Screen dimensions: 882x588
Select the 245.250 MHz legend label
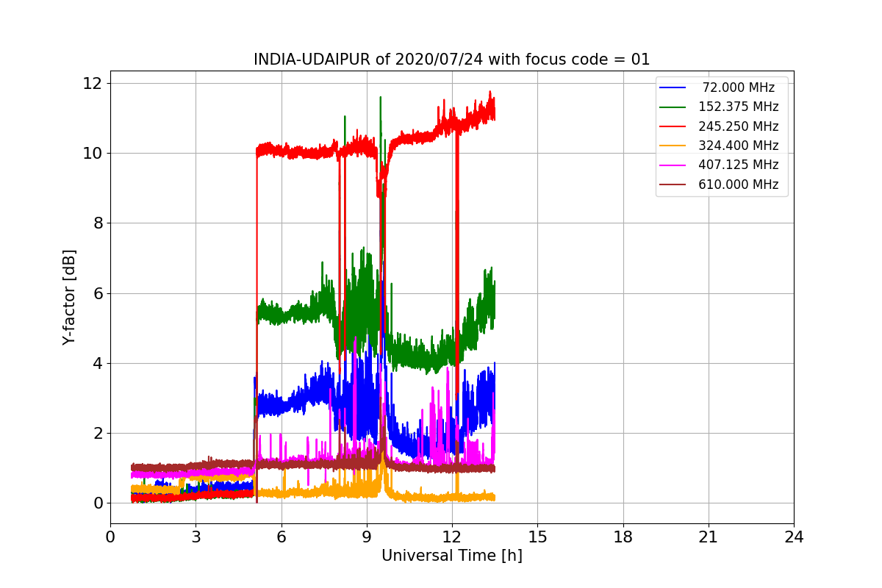(739, 126)
